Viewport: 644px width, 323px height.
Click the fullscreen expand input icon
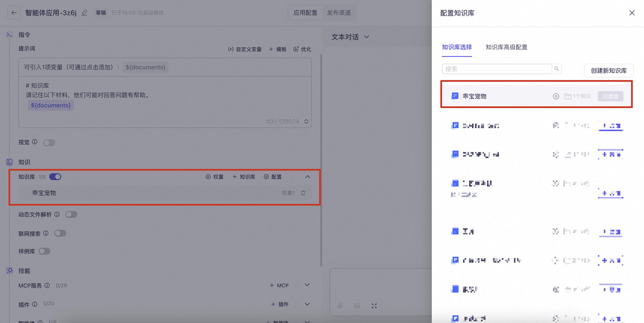(374, 306)
